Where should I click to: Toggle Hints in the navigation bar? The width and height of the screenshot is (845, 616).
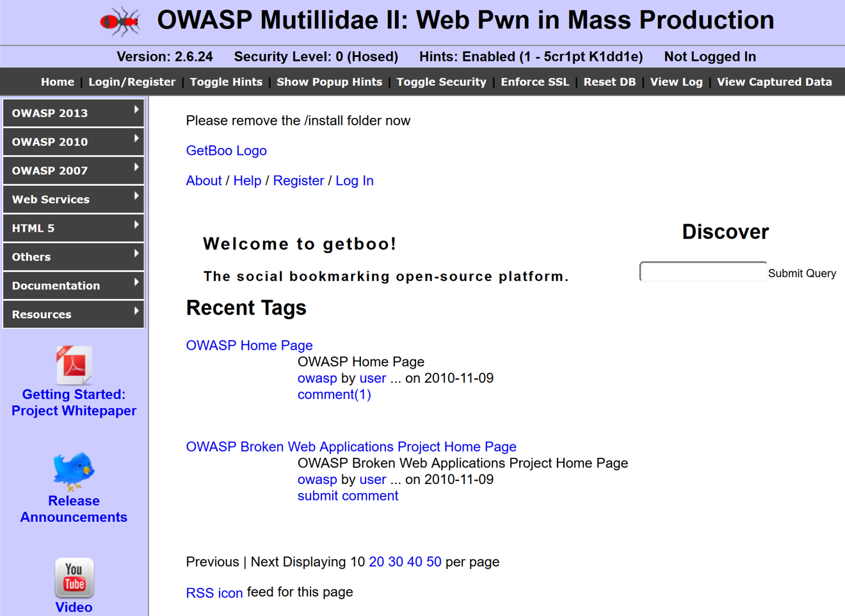(x=226, y=82)
